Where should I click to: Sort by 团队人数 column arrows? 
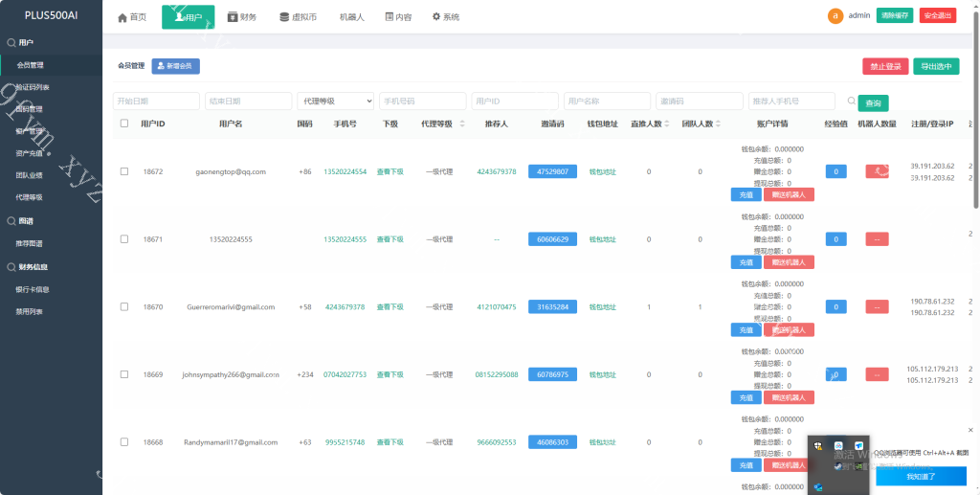click(x=718, y=124)
